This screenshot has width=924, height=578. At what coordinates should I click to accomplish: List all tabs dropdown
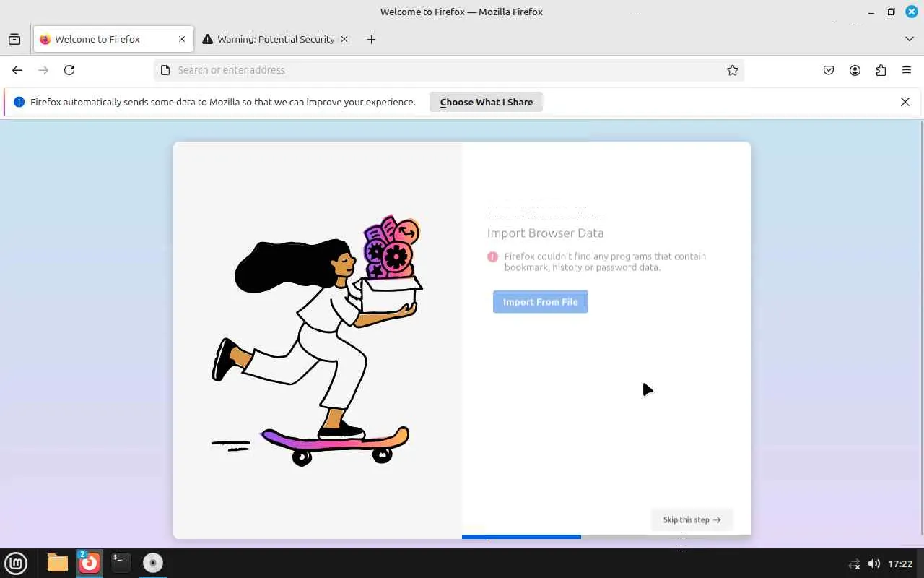910,39
